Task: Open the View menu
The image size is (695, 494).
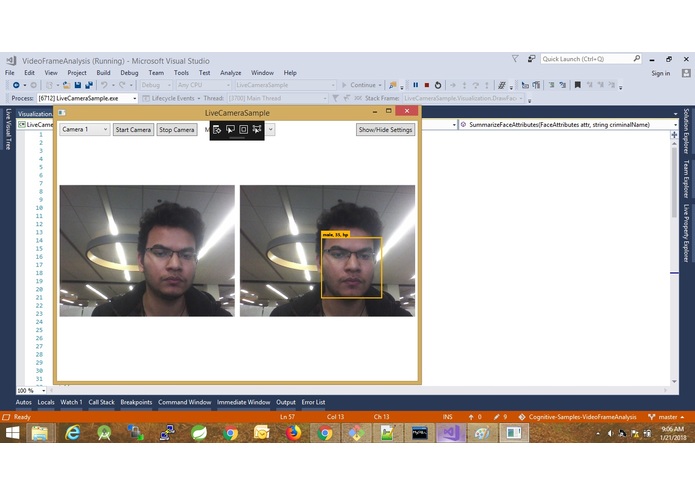Action: pos(51,73)
